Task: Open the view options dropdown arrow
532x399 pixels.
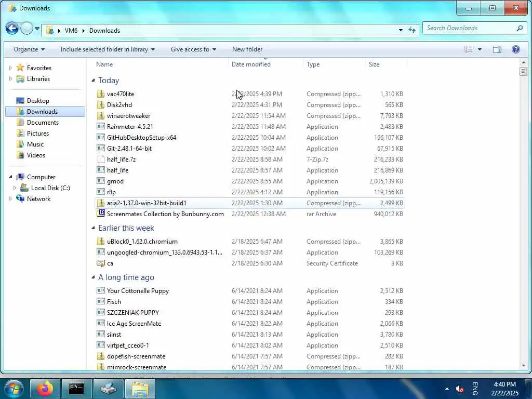Action: coord(480,49)
